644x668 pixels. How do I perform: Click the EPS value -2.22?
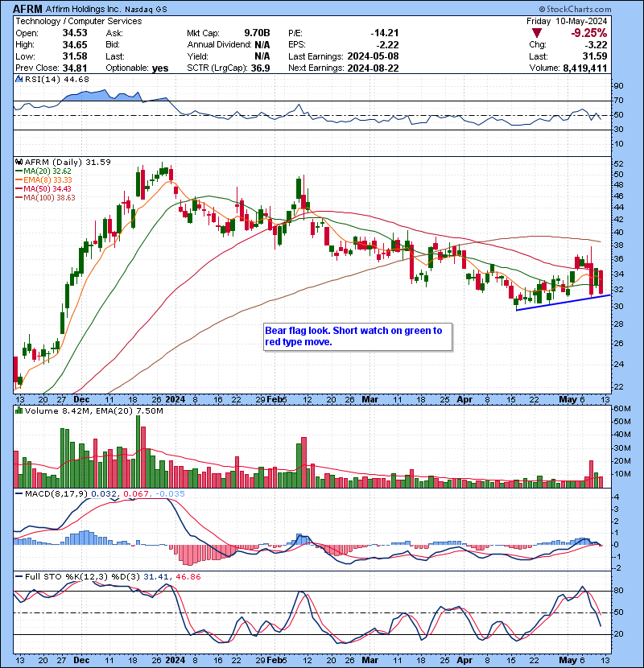[387, 44]
